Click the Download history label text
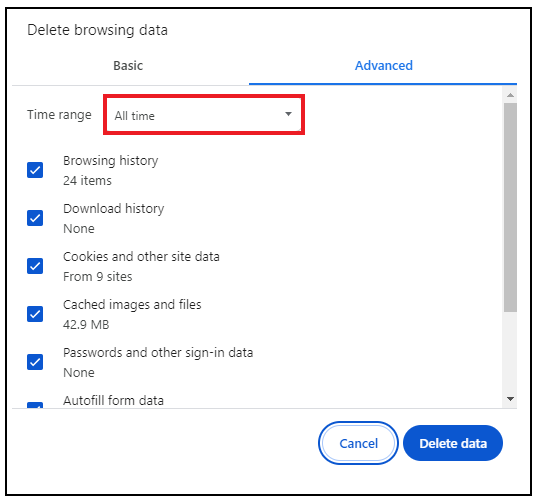This screenshot has width=534, height=498. pyautogui.click(x=114, y=209)
